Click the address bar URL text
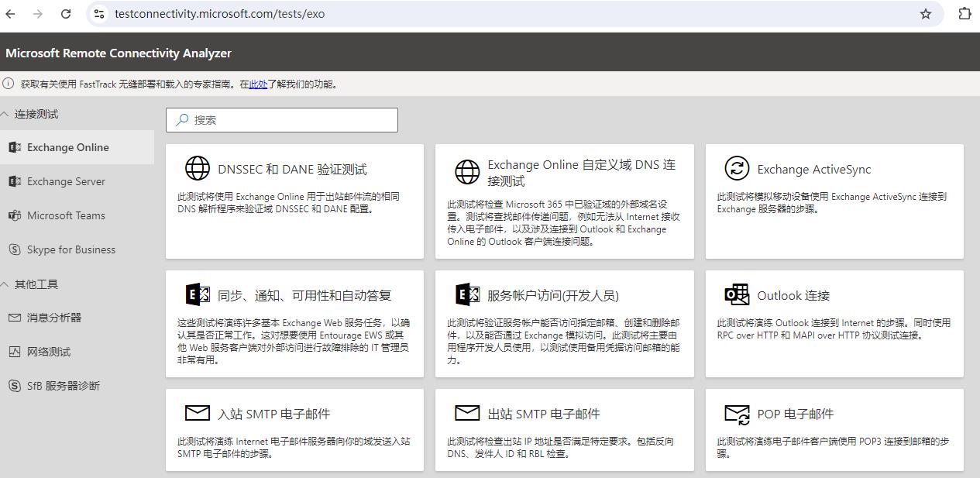 [x=220, y=14]
